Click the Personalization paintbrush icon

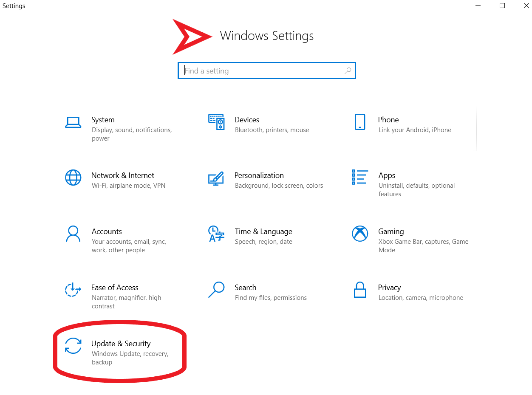tap(216, 178)
